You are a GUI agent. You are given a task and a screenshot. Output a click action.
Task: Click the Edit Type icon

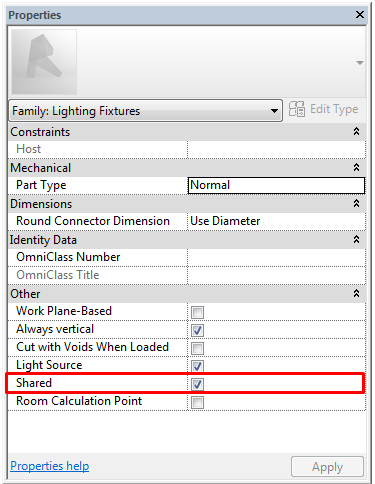296,109
